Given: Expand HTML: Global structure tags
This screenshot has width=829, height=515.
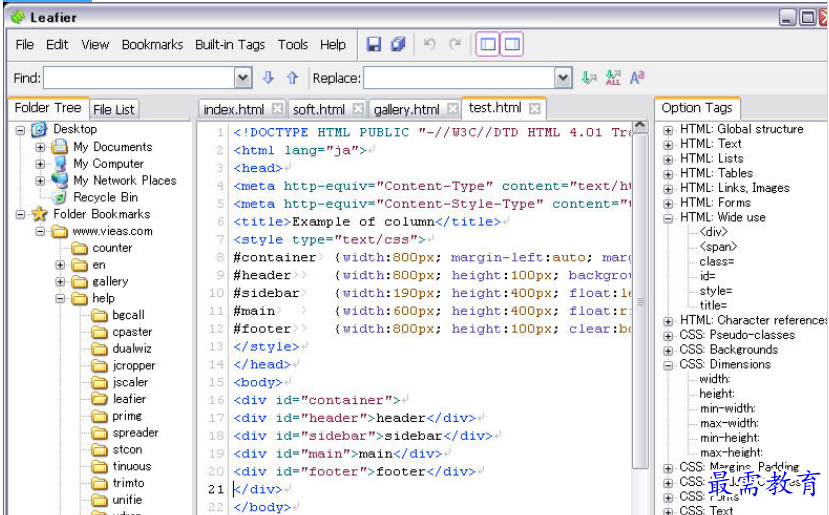Looking at the screenshot, I should click(668, 130).
